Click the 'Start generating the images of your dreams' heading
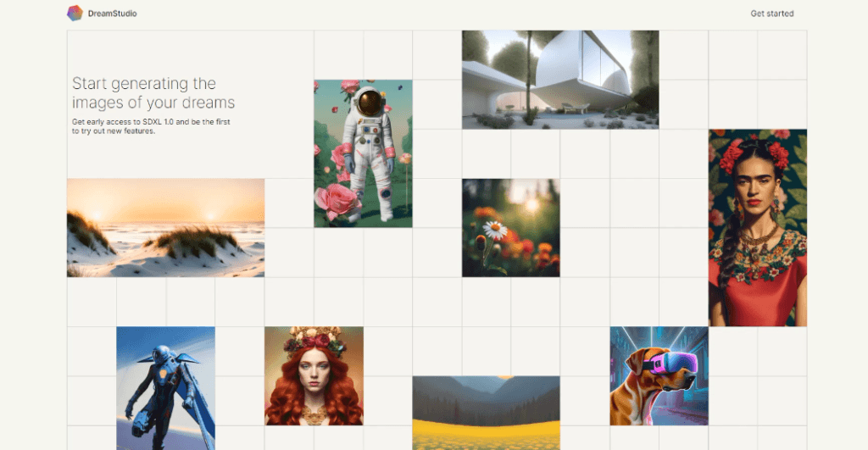Image resolution: width=868 pixels, height=450 pixels. click(x=153, y=92)
